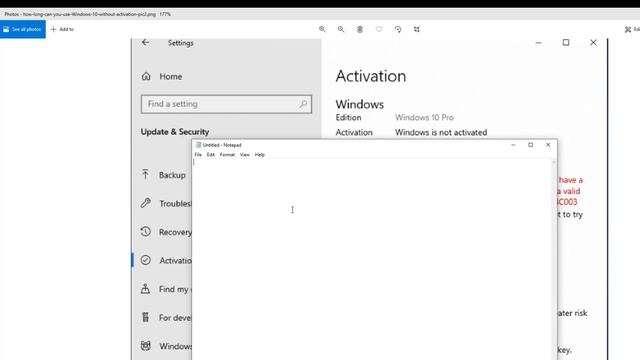Maximize the Settings window
The width and height of the screenshot is (640, 360).
566,42
